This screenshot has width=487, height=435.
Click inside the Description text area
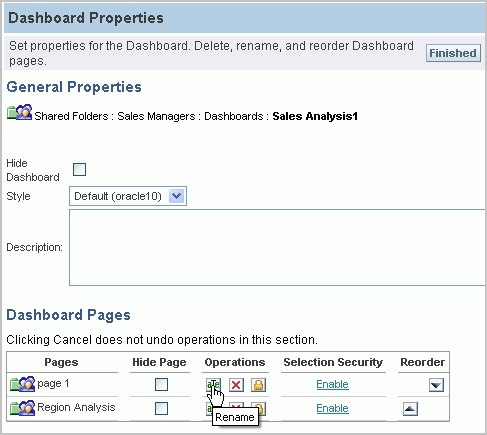277,247
